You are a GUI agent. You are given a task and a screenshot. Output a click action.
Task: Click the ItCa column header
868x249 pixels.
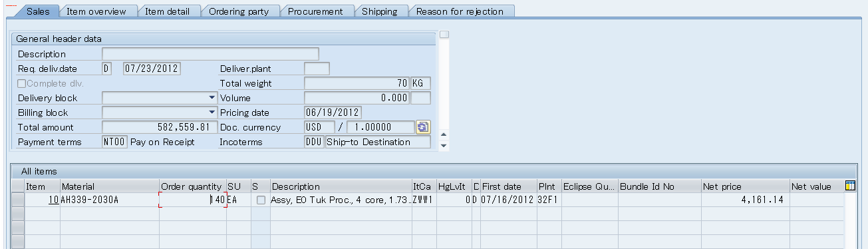pos(424,186)
